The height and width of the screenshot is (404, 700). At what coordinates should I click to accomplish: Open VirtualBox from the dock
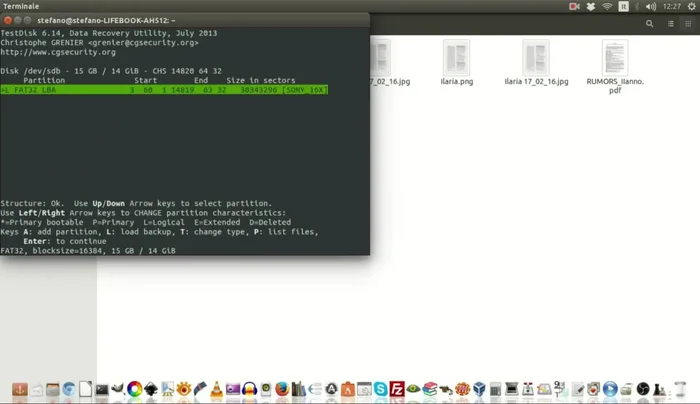pos(479,389)
